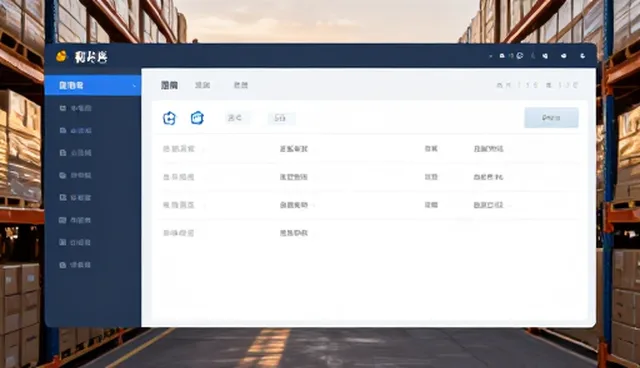Click the blue refresh-arrow toolbar icon
Viewport: 640px width, 368px height.
tap(169, 118)
